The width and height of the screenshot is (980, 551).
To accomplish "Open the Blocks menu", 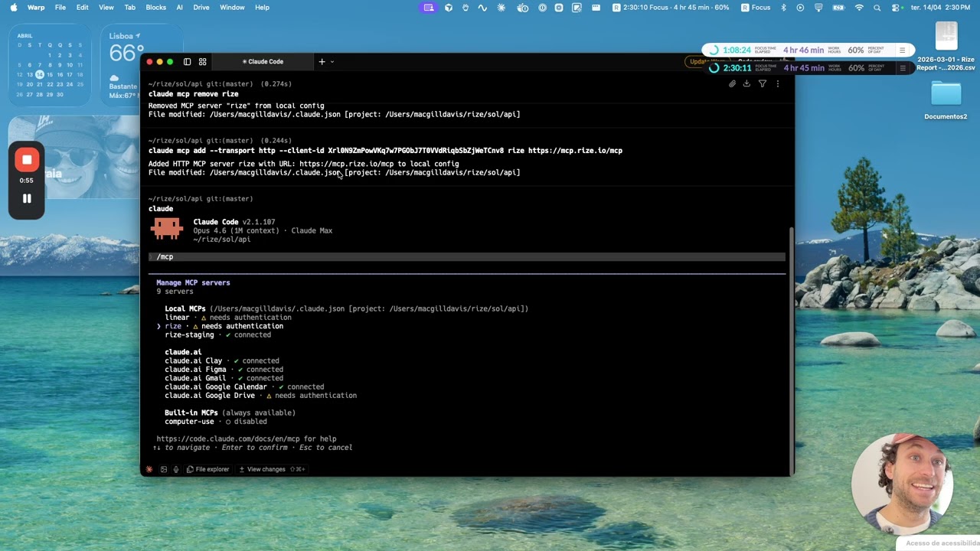I will (x=155, y=7).
